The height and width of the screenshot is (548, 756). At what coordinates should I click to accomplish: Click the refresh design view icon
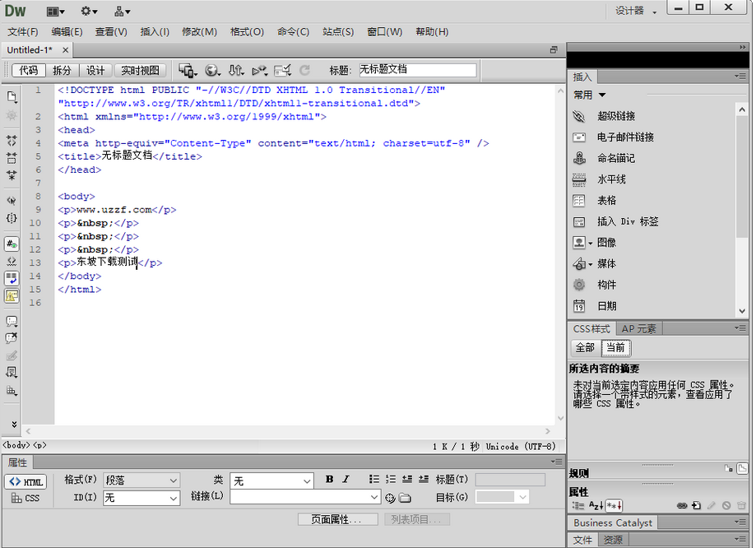click(x=304, y=71)
